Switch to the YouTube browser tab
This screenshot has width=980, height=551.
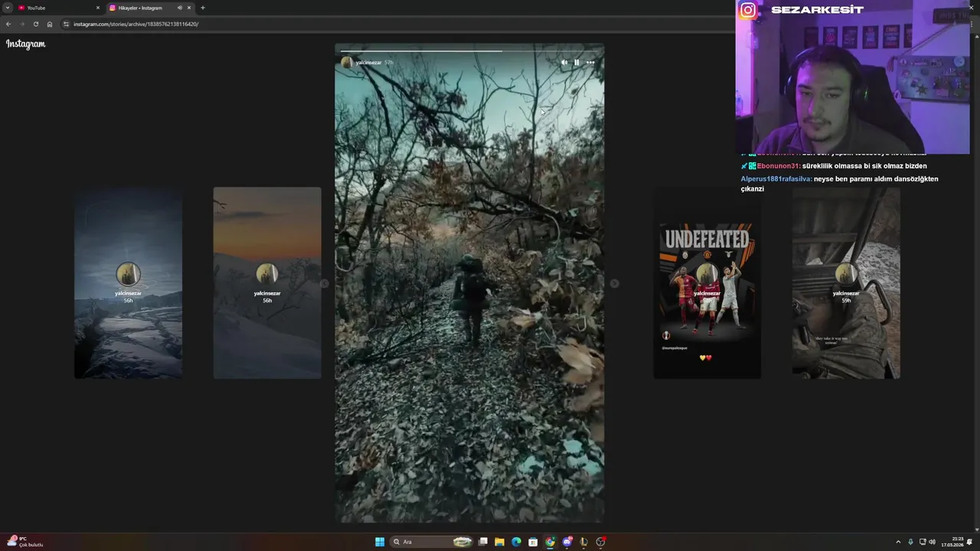point(60,8)
